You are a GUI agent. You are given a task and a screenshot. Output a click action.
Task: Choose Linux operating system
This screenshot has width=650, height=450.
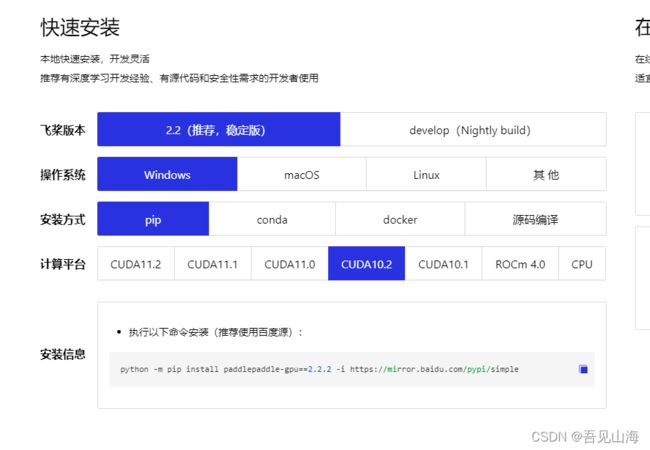pyautogui.click(x=426, y=174)
